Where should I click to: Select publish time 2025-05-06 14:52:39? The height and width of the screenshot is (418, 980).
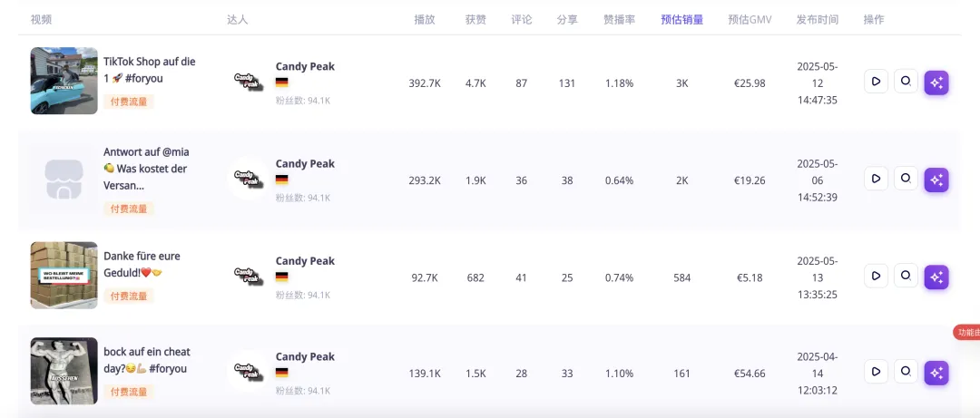pyautogui.click(x=818, y=180)
